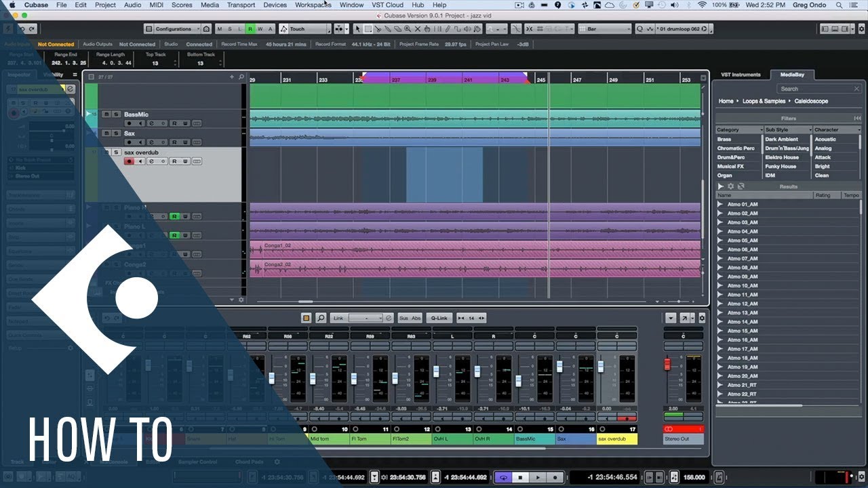
Task: Start playback with Play button
Action: pos(538,477)
